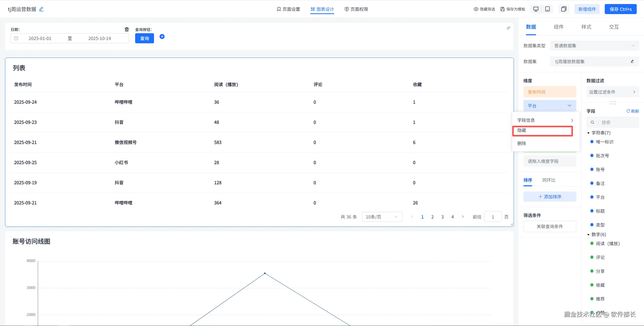Pin the filter bar with the pin icon
Screen dimensions: 644x326
[508, 28]
